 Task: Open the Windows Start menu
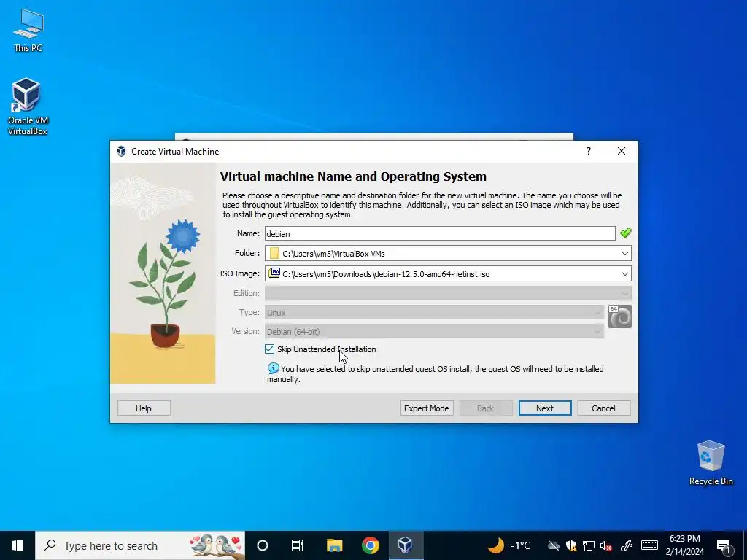[x=18, y=545]
